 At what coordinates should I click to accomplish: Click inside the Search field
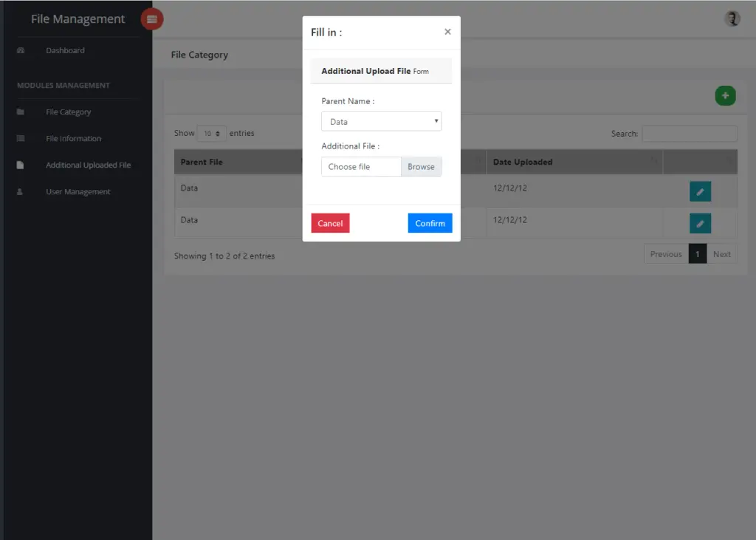coord(689,133)
